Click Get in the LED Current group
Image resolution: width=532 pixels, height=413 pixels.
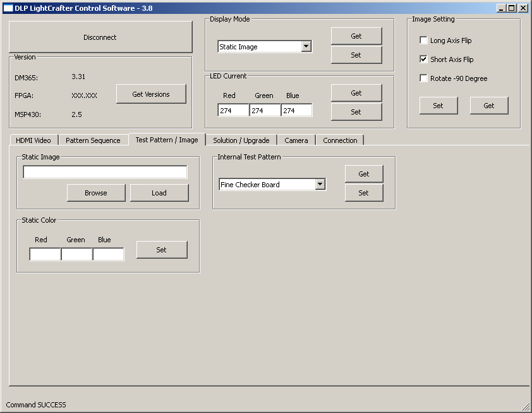(356, 93)
